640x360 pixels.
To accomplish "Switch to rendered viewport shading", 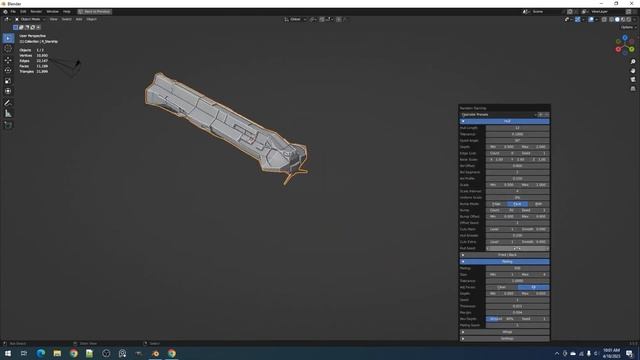I will point(629,19).
